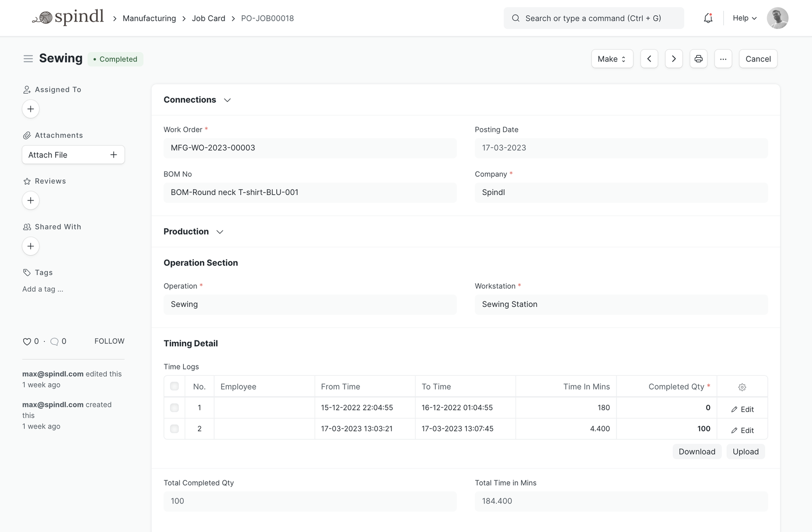This screenshot has height=532, width=812.
Task: Open the Time Logs table settings gear
Action: pyautogui.click(x=742, y=387)
